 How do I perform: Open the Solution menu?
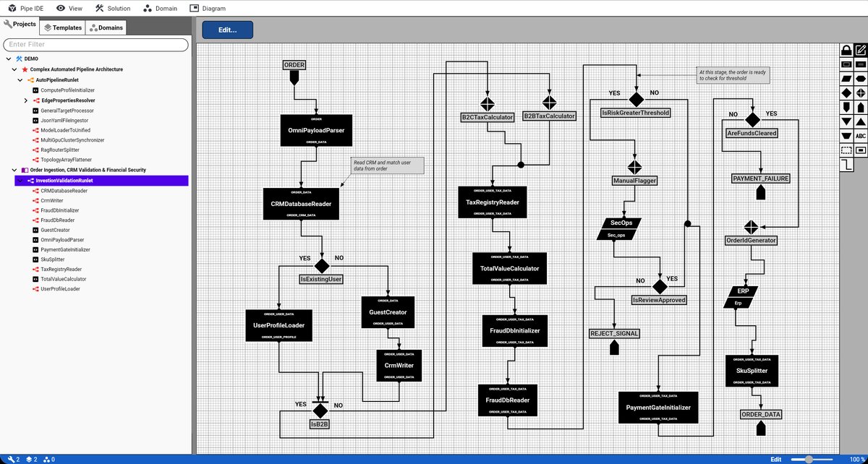click(x=112, y=9)
